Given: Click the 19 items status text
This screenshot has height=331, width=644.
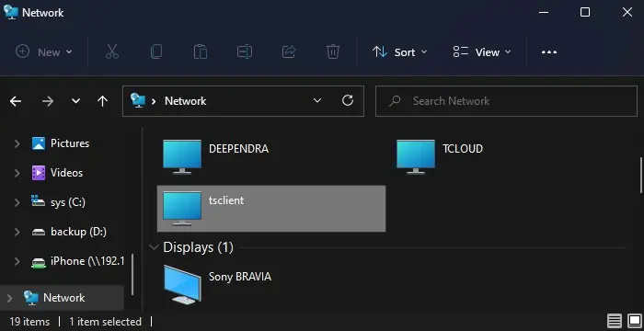Looking at the screenshot, I should [x=29, y=322].
